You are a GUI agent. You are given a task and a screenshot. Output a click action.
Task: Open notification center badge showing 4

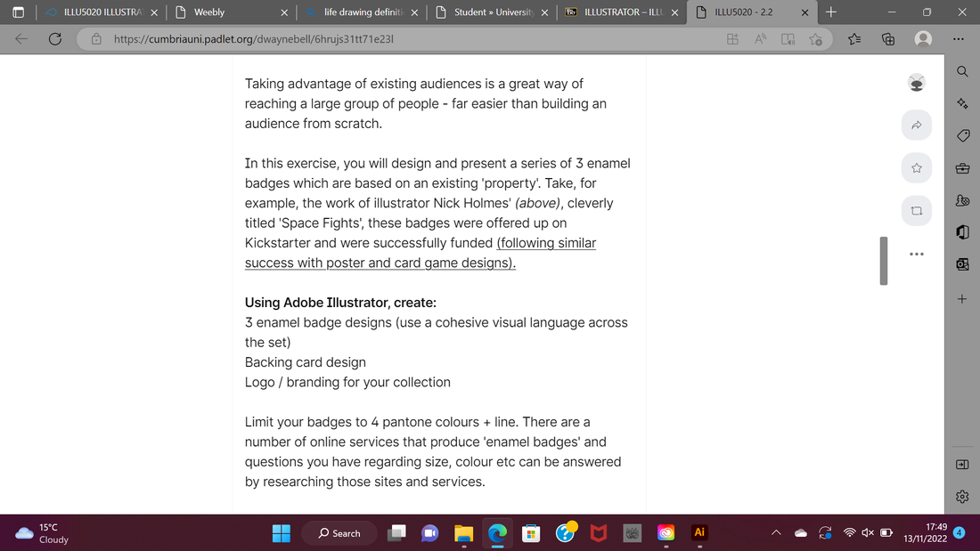point(960,533)
